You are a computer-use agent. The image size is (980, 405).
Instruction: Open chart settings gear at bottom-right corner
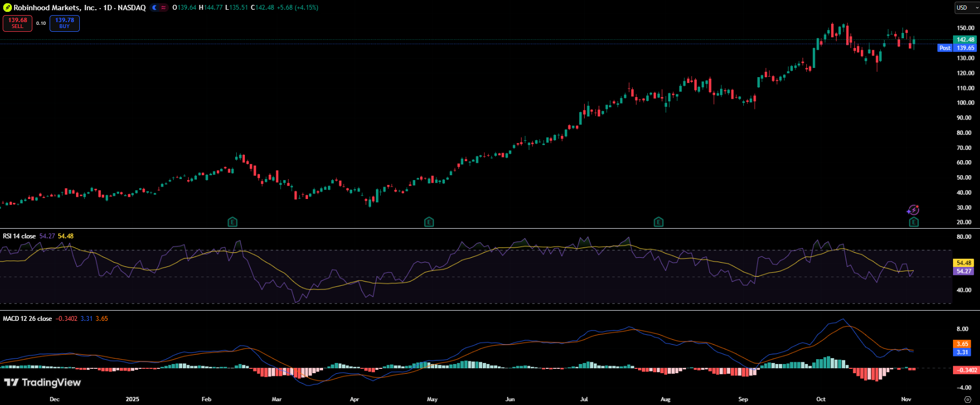(968, 399)
